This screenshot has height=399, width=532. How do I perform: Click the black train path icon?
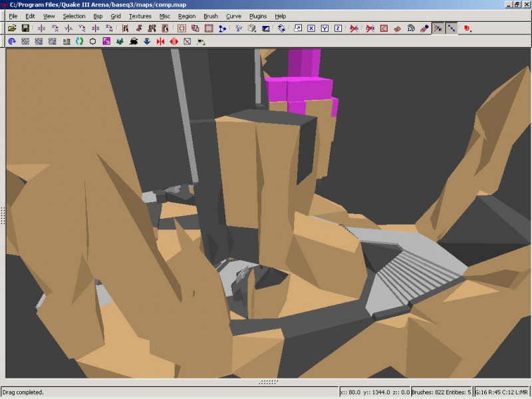tap(134, 41)
